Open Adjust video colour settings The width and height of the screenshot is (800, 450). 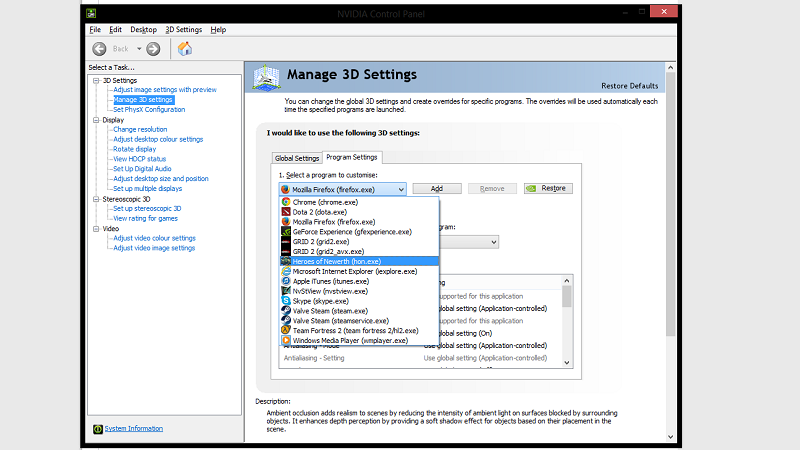155,238
